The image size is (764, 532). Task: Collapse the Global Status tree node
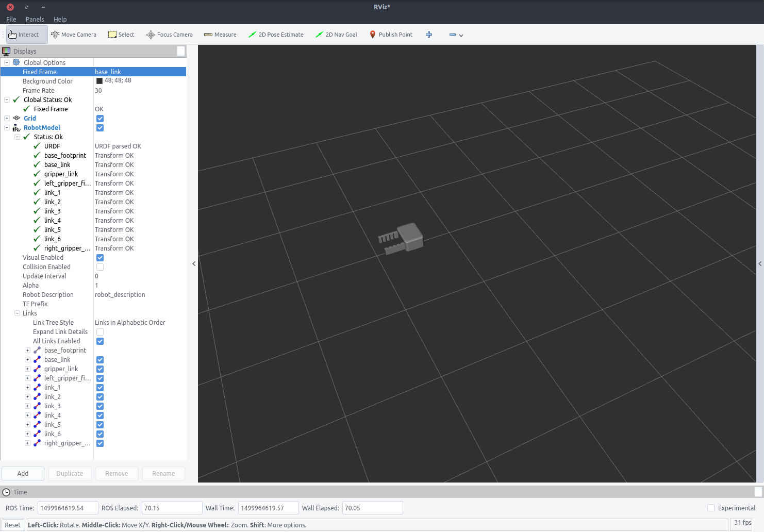[x=7, y=99]
